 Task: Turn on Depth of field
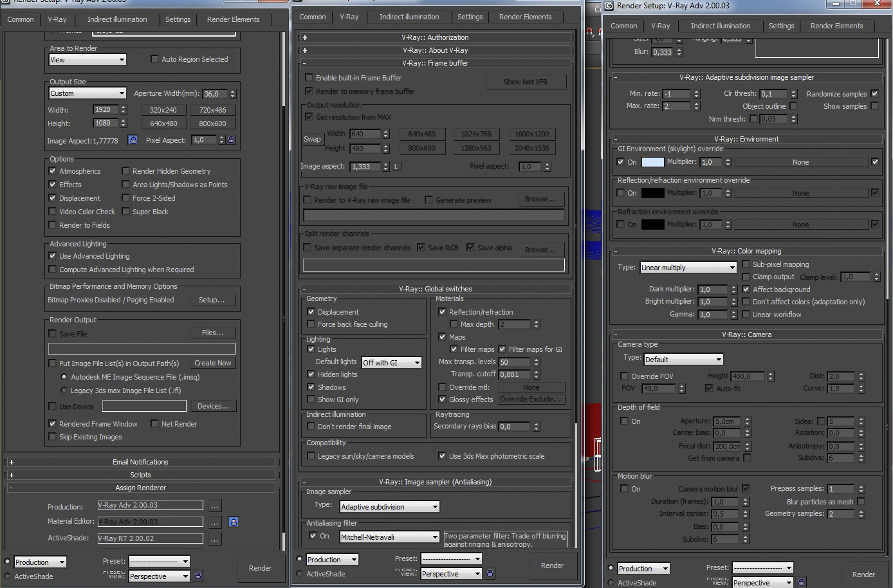coord(623,421)
